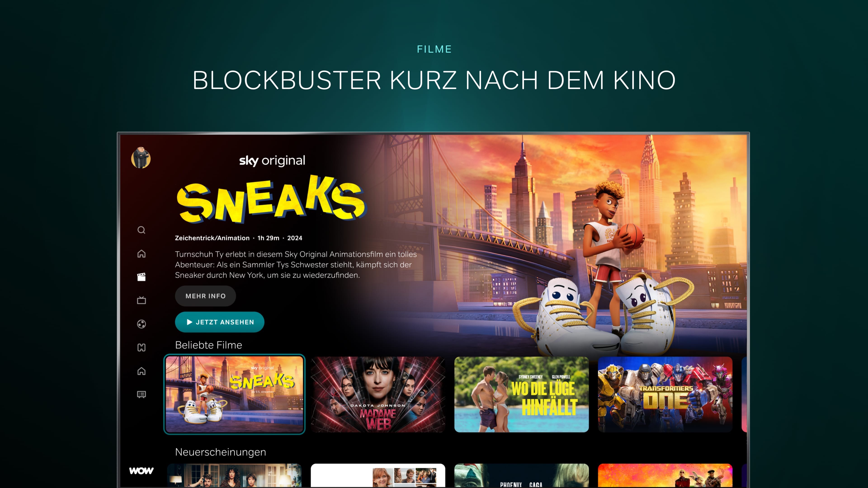Open the TV set icon in the sidebar
This screenshot has width=868, height=488.
click(x=141, y=300)
